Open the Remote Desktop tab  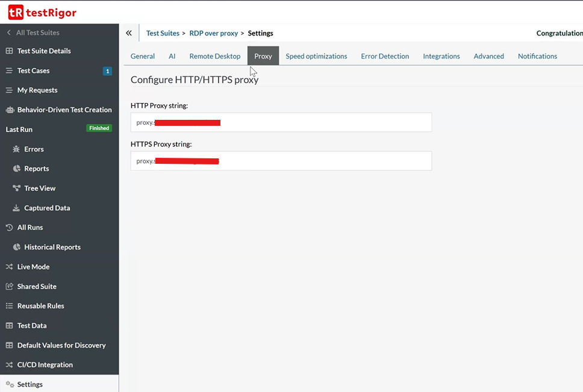coord(215,56)
